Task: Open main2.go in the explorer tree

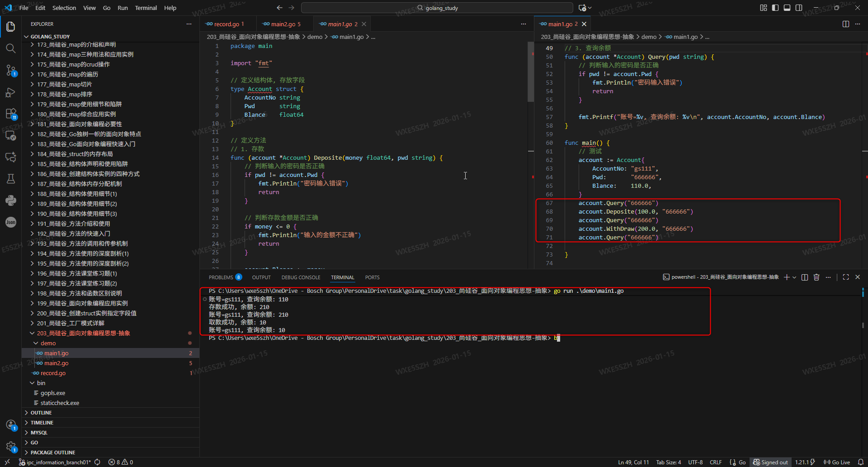Action: pyautogui.click(x=110, y=363)
